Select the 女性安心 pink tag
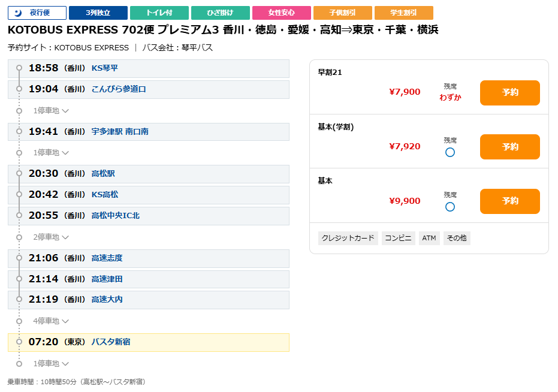This screenshot has width=558, height=392. tap(281, 13)
